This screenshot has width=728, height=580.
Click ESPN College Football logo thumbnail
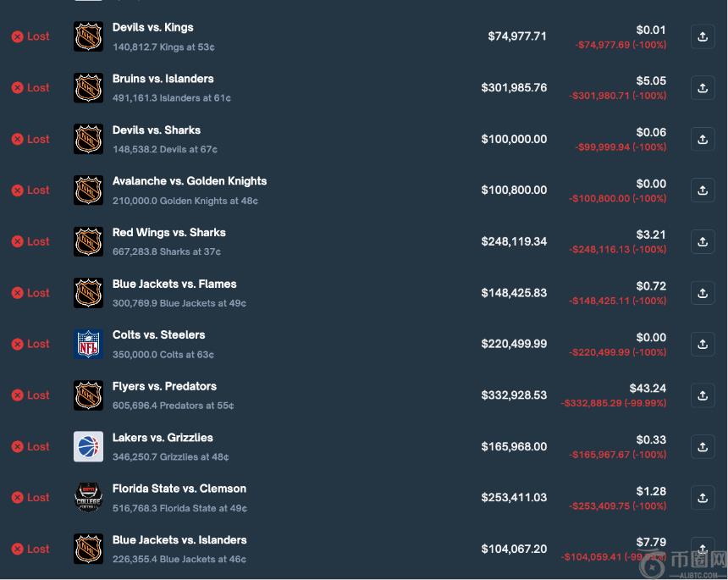(88, 498)
